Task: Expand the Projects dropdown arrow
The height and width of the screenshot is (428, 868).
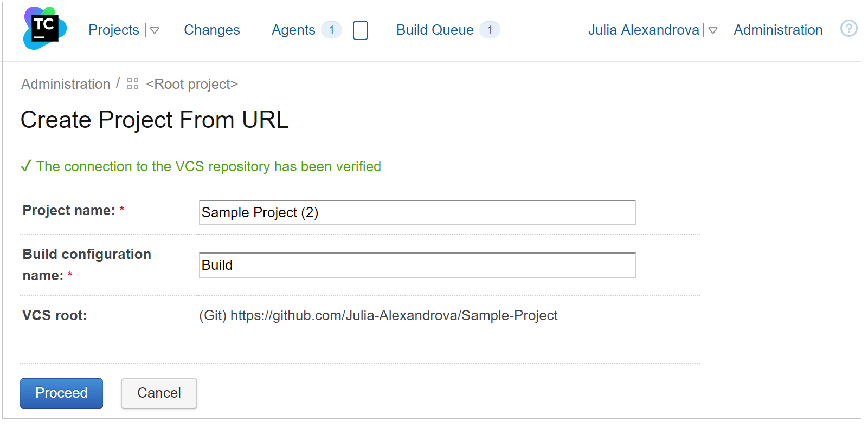Action: click(x=155, y=31)
